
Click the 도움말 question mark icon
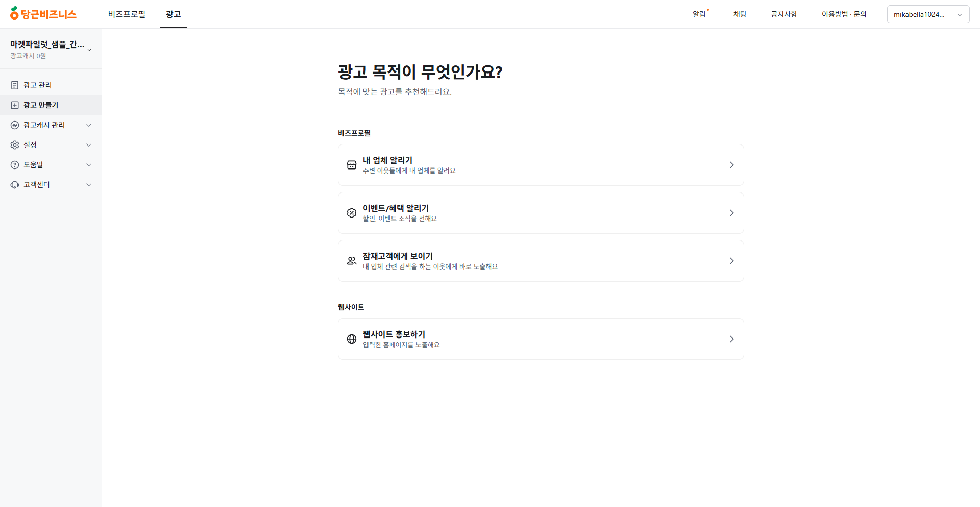[x=15, y=165]
